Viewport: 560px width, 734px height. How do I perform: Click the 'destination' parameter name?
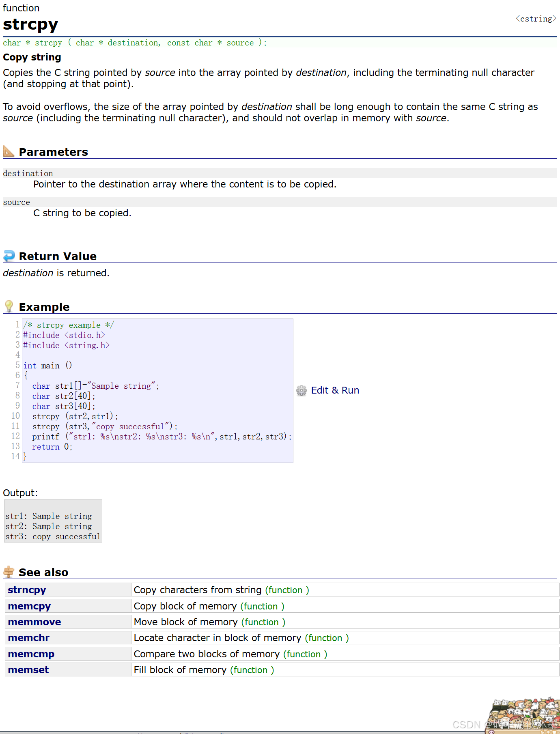tap(28, 173)
